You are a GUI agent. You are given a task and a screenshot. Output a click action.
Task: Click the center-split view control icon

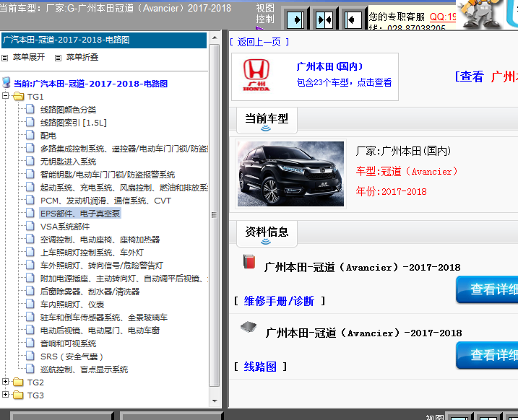point(324,19)
